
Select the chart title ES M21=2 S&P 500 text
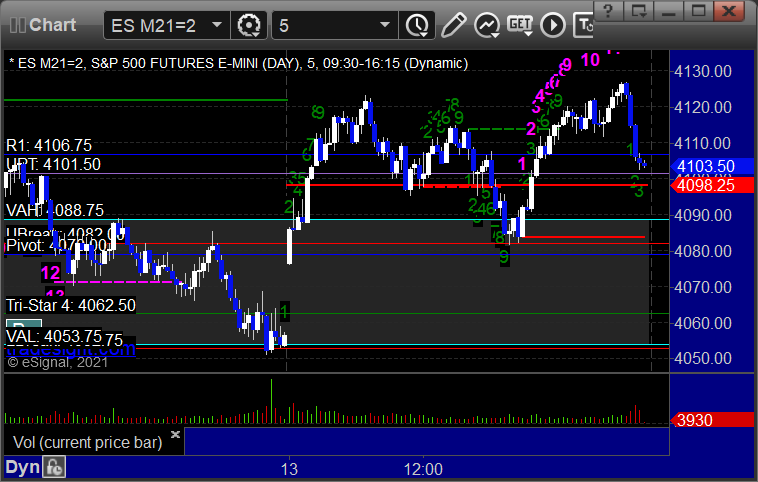pos(238,63)
